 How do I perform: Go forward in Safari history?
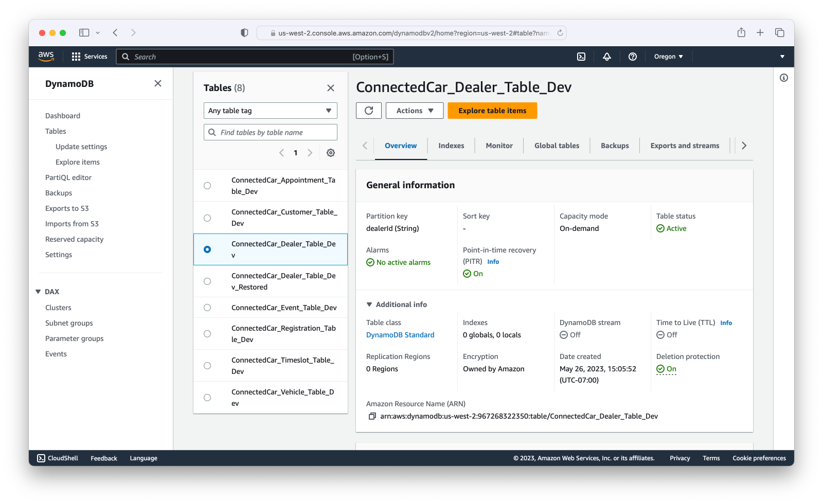click(133, 32)
